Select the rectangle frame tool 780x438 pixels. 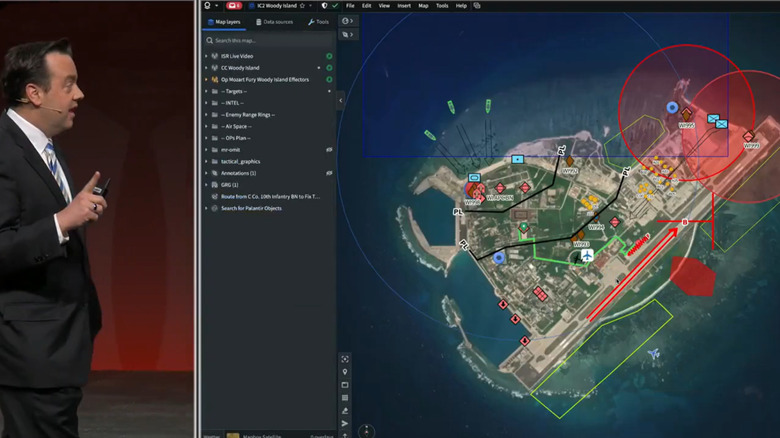345,385
